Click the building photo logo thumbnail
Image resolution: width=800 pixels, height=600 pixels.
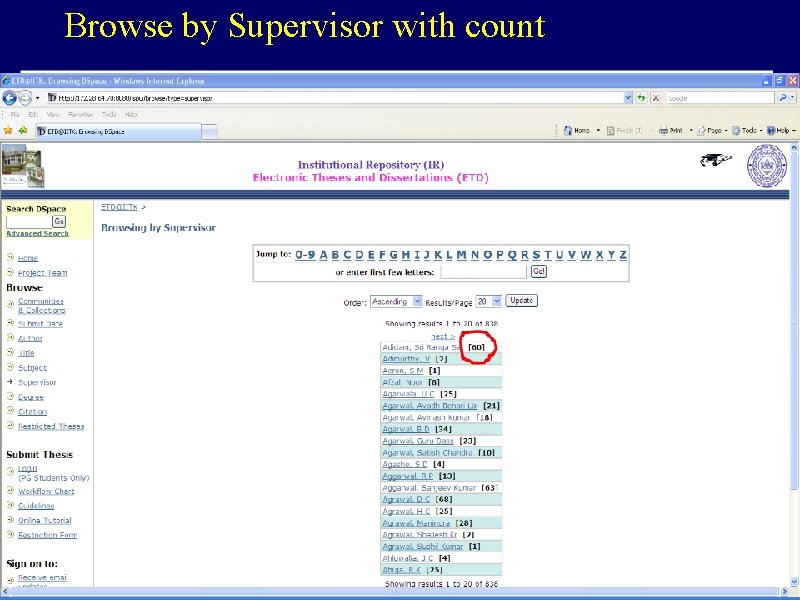22,166
